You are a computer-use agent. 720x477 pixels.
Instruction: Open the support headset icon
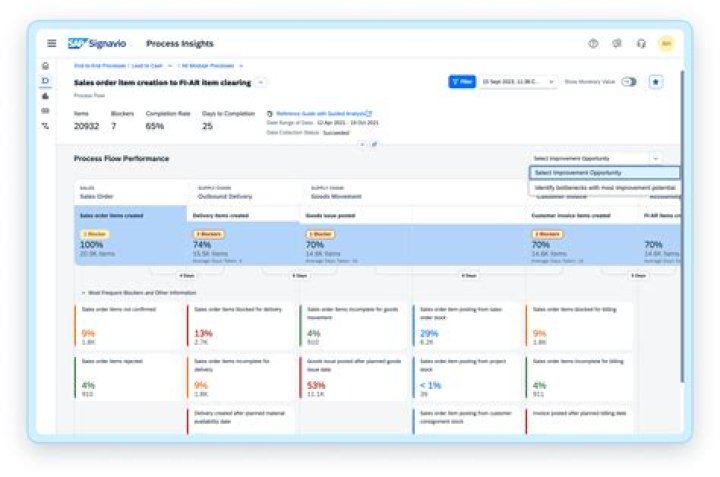tap(641, 44)
